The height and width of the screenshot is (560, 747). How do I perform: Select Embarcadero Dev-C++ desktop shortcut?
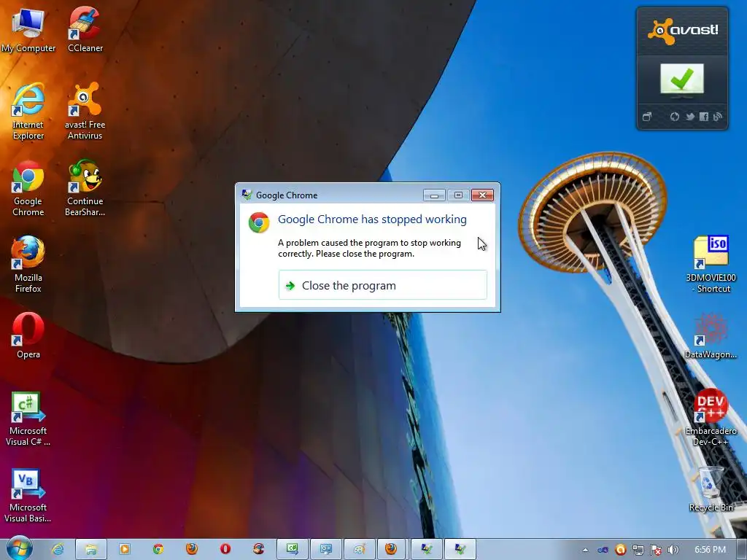point(711,418)
